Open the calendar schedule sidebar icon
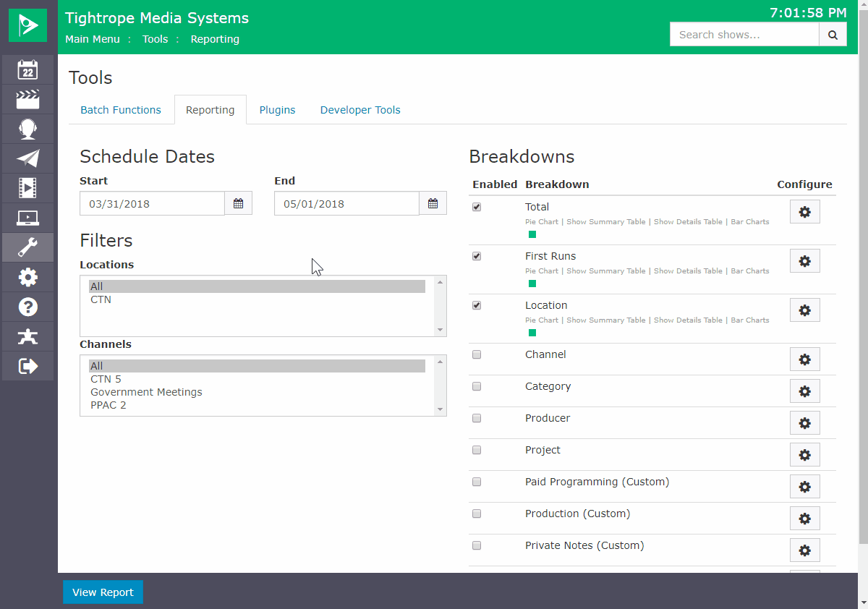The width and height of the screenshot is (868, 609). coord(27,70)
